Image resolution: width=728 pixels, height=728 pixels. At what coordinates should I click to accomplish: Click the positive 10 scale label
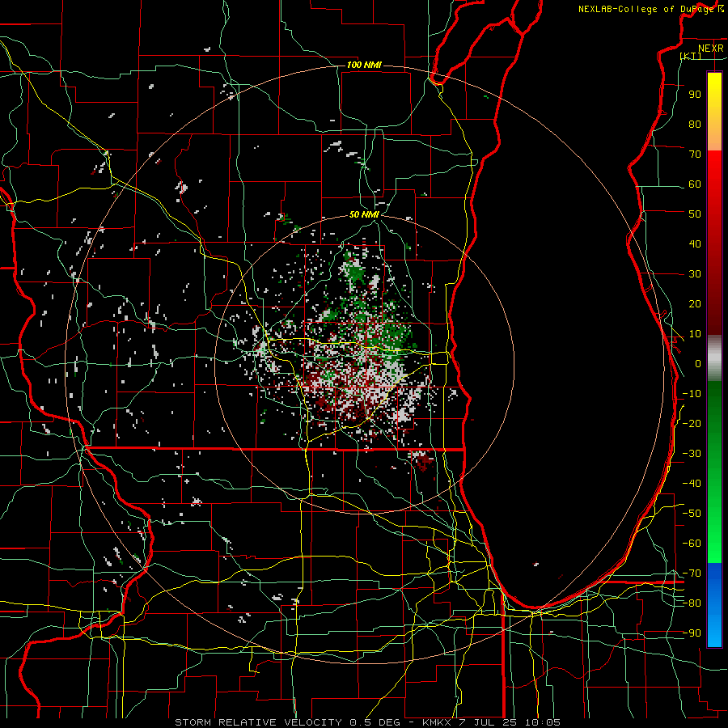695,334
